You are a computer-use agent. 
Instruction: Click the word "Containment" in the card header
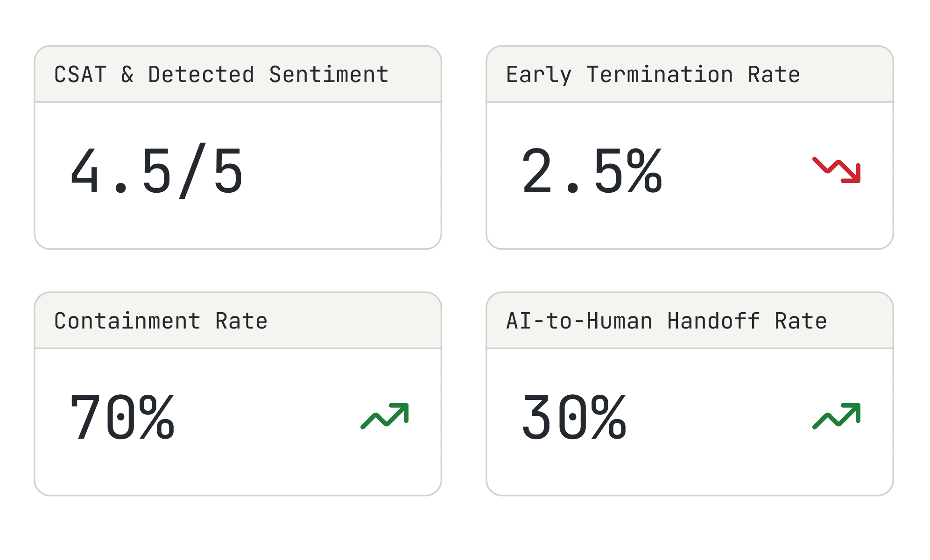(127, 321)
